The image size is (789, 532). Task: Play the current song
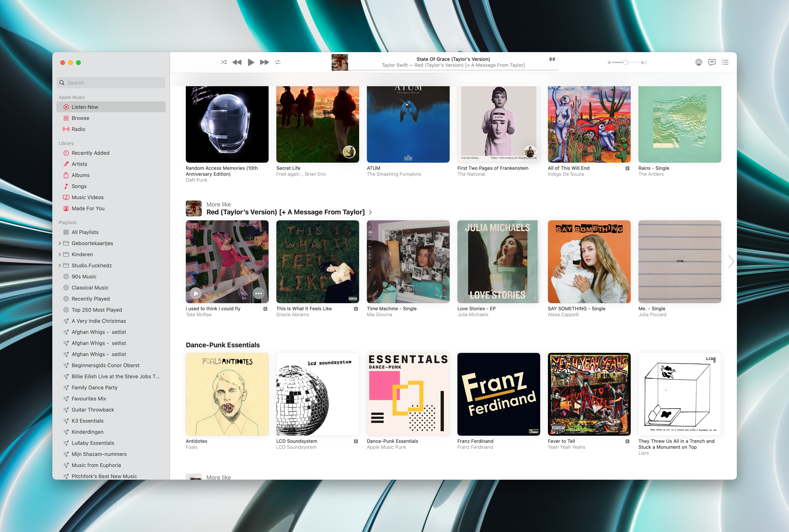[x=251, y=62]
